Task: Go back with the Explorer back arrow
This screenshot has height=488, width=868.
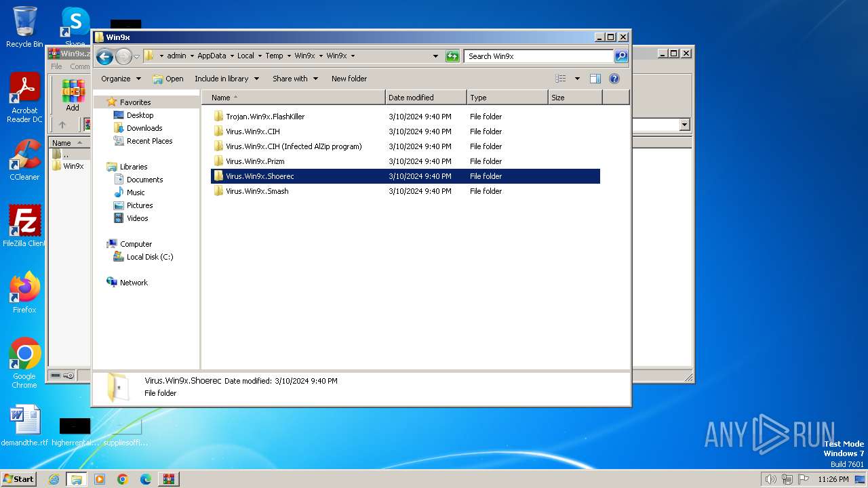Action: (x=104, y=56)
